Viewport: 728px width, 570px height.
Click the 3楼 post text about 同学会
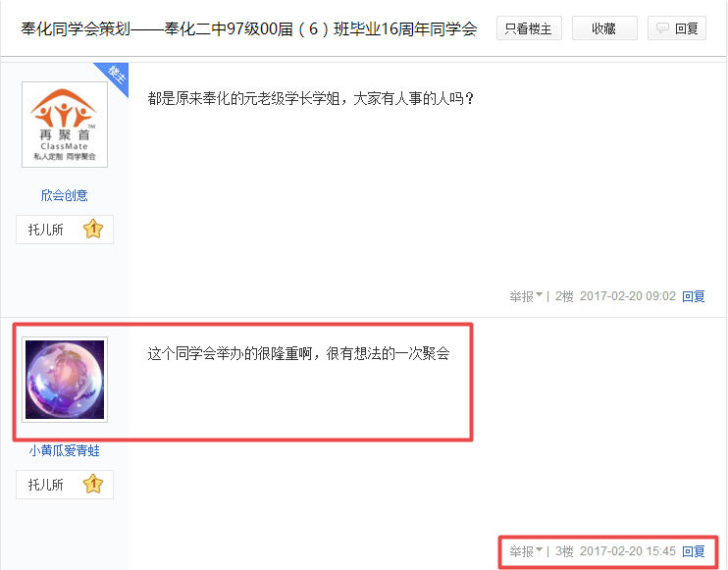(x=298, y=354)
